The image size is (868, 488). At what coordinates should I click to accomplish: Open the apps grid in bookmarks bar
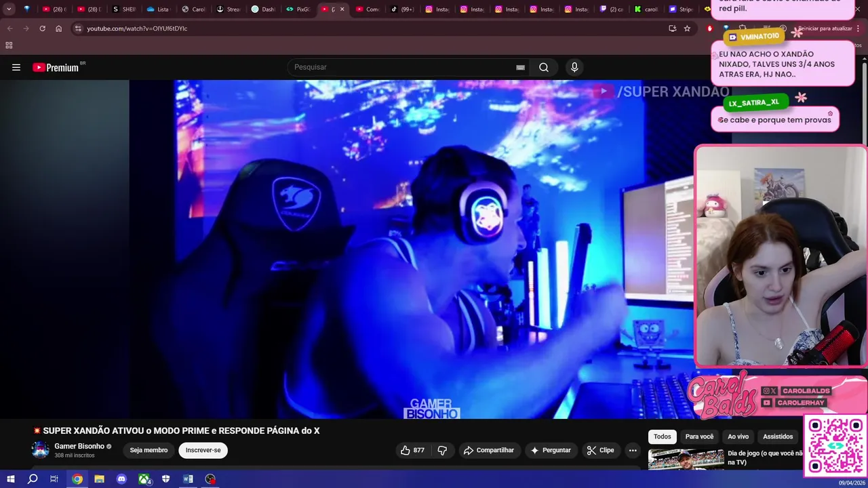point(9,45)
